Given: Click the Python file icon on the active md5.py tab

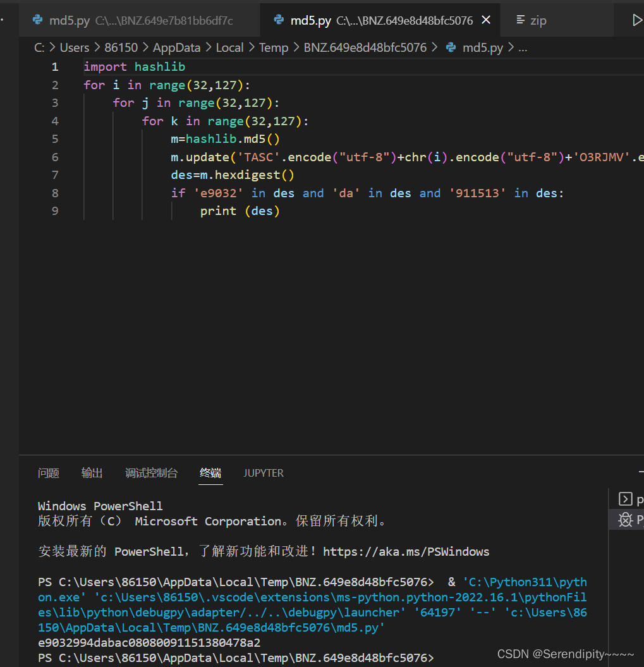Looking at the screenshot, I should (x=279, y=20).
